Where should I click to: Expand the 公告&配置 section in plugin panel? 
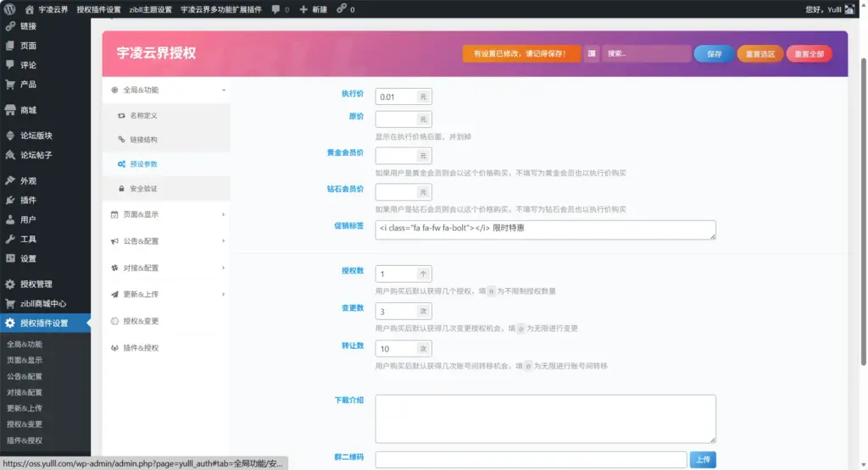166,241
